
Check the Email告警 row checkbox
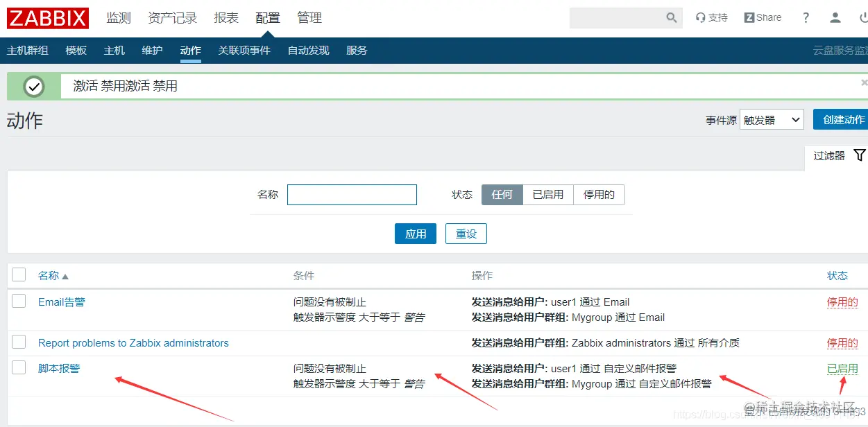point(19,301)
